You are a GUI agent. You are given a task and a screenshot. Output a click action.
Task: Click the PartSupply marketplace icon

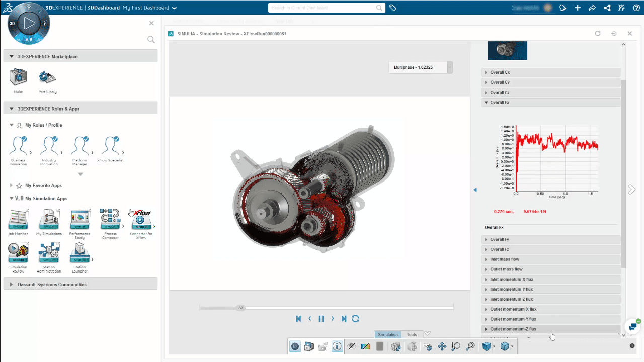47,78
